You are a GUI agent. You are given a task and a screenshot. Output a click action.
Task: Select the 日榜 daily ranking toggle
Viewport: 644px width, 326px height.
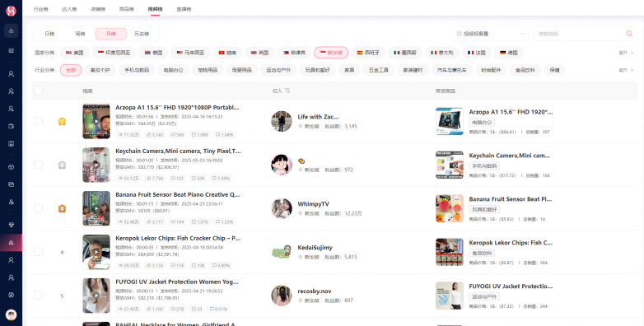(49, 34)
